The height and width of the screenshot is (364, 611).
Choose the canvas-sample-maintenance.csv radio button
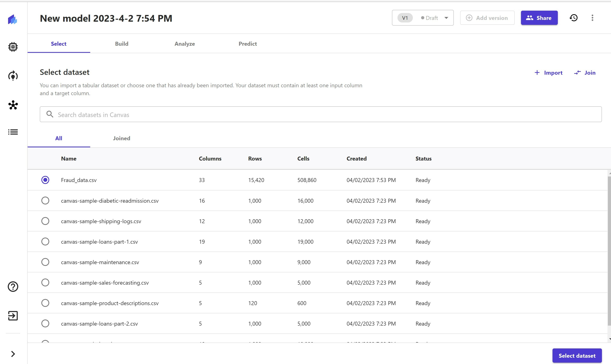(x=45, y=262)
